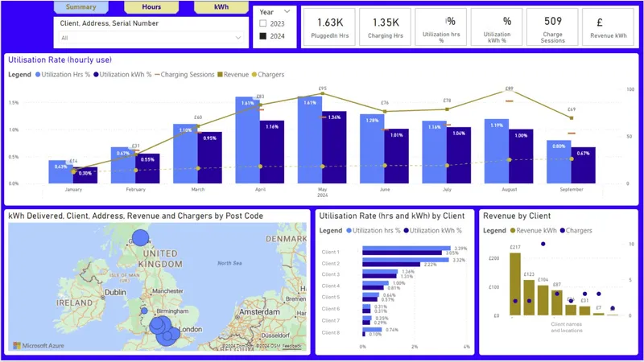Untick the 2024 year checkbox
Image resolution: width=644 pixels, height=362 pixels.
click(x=263, y=36)
